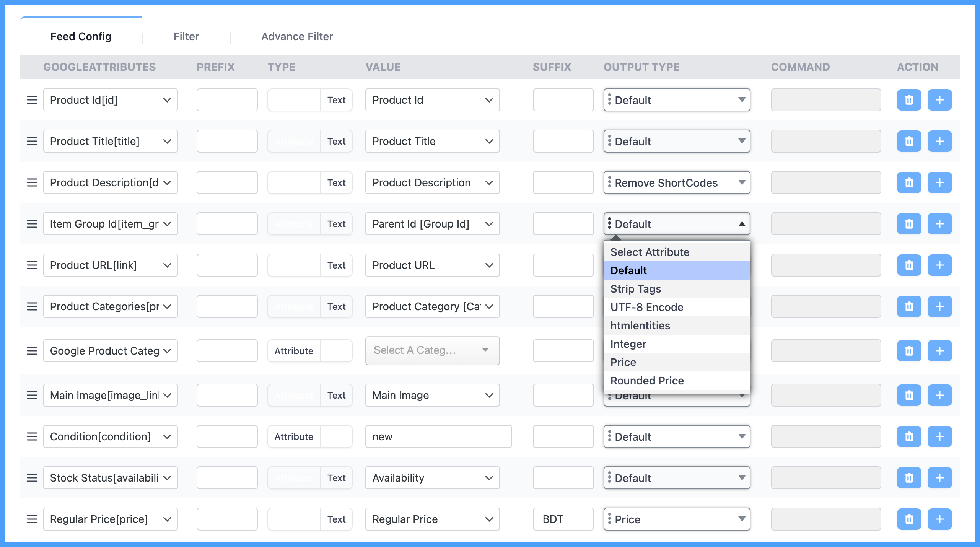980x547 pixels.
Task: Delete the Main Image row
Action: point(909,395)
